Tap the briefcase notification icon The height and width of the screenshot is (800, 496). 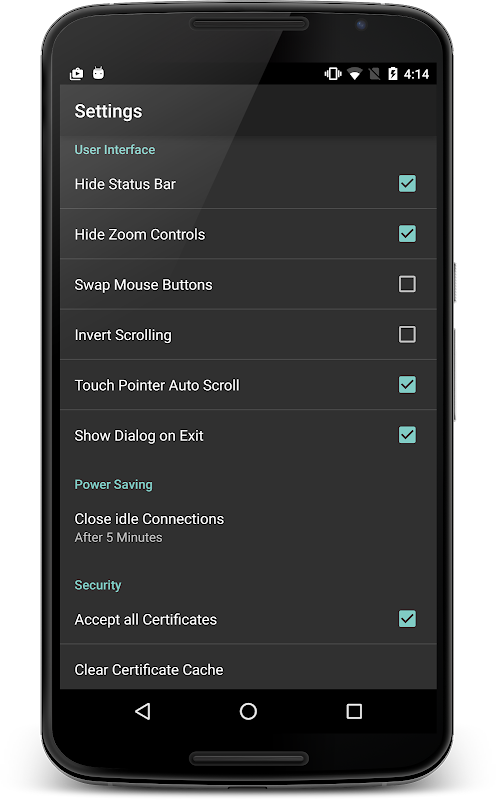[77, 74]
